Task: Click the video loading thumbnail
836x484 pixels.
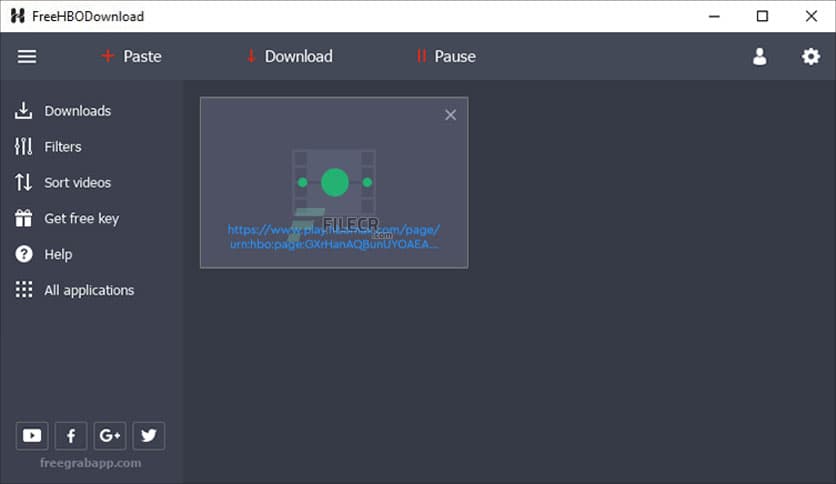Action: click(x=334, y=182)
